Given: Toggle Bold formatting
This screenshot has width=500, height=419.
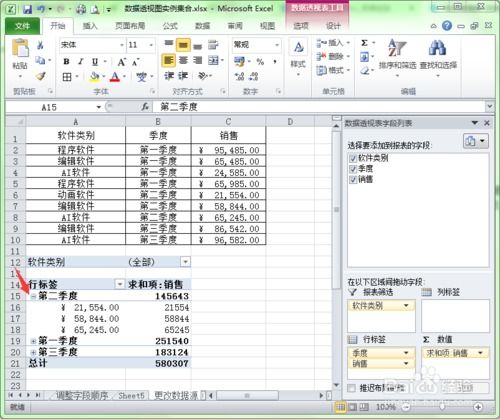Looking at the screenshot, I should [x=66, y=62].
